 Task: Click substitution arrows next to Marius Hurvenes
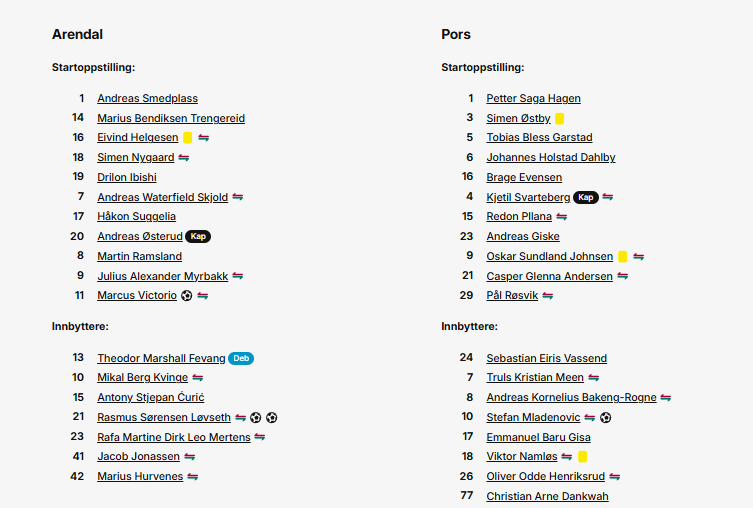click(193, 477)
